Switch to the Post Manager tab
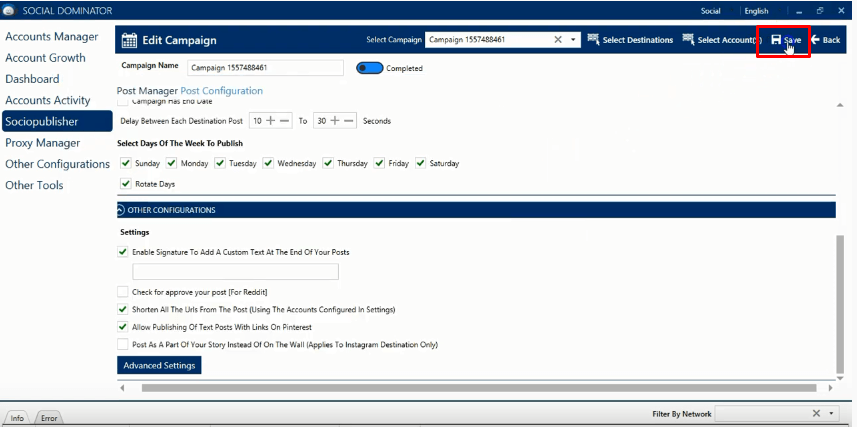The width and height of the screenshot is (857, 427). [147, 91]
